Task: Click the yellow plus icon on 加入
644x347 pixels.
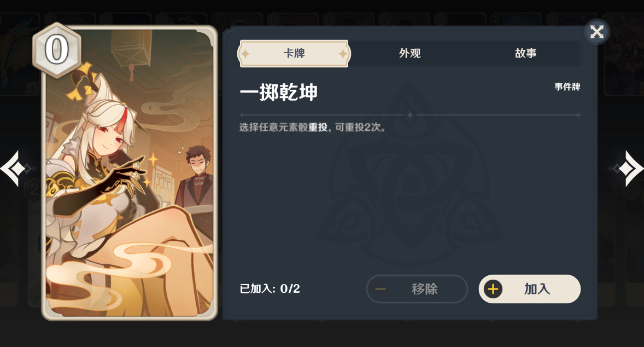Action: [493, 289]
